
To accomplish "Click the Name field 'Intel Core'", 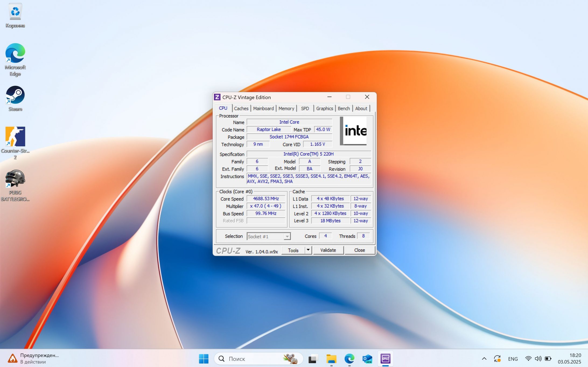I will click(x=289, y=122).
